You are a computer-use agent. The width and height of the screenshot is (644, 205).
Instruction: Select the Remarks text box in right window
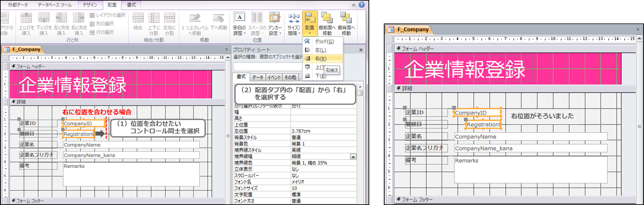(x=531, y=170)
